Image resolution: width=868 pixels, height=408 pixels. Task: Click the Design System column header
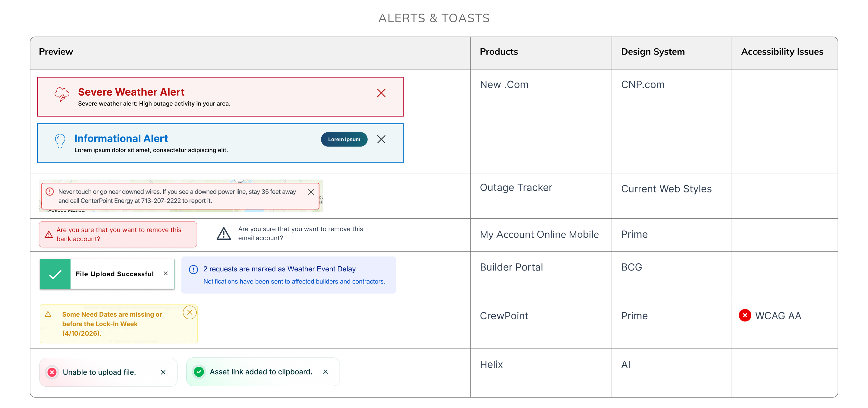653,52
